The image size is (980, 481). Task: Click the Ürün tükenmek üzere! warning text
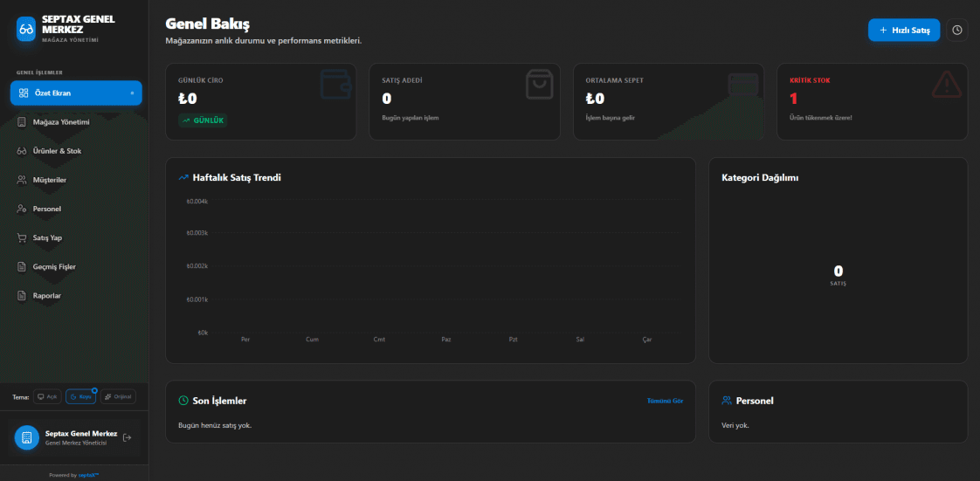tap(821, 118)
